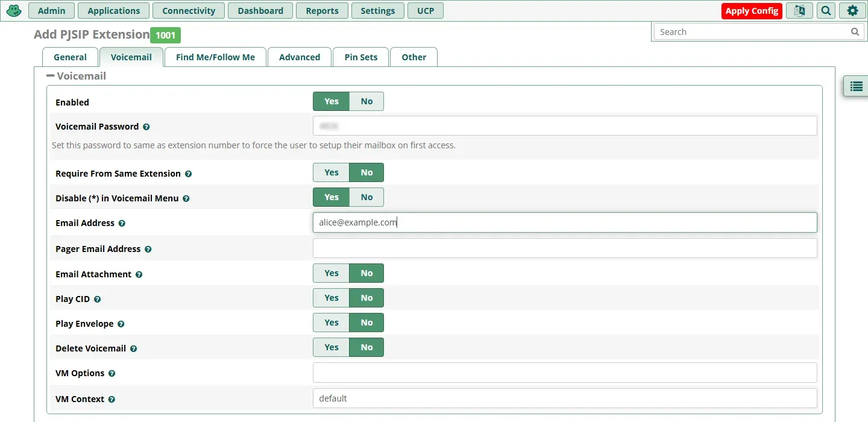Viewport: 868px width, 422px height.
Task: Set Play Envelope to No
Action: click(x=366, y=323)
